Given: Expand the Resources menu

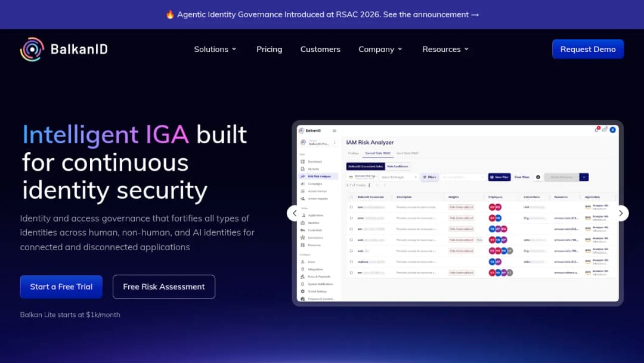Looking at the screenshot, I should point(445,50).
